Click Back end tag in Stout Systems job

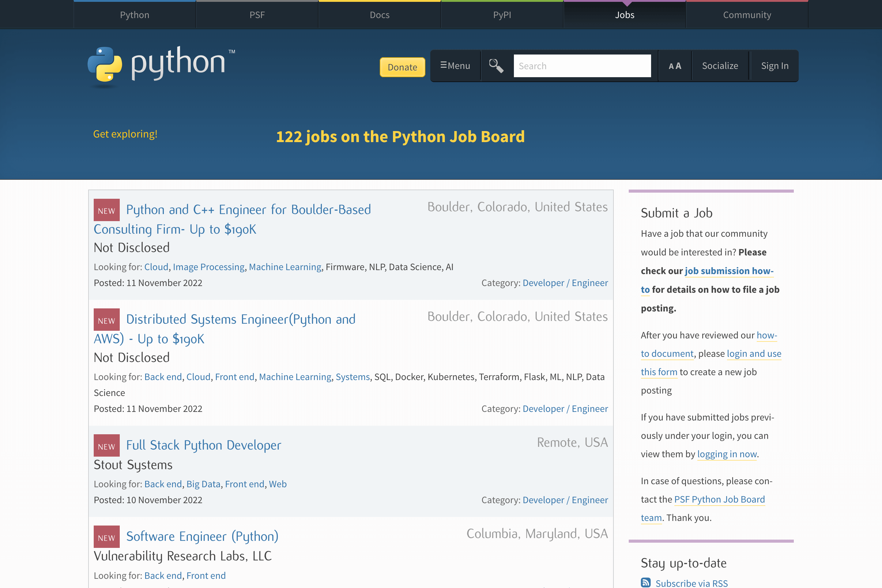tap(163, 484)
